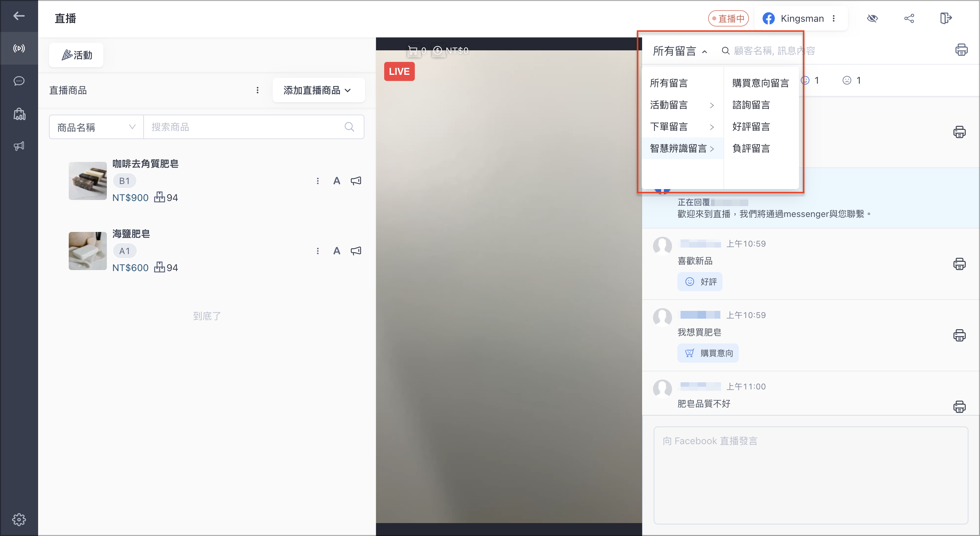Choose 諮詢留言 filter option
Image resolution: width=980 pixels, height=536 pixels.
(761, 105)
